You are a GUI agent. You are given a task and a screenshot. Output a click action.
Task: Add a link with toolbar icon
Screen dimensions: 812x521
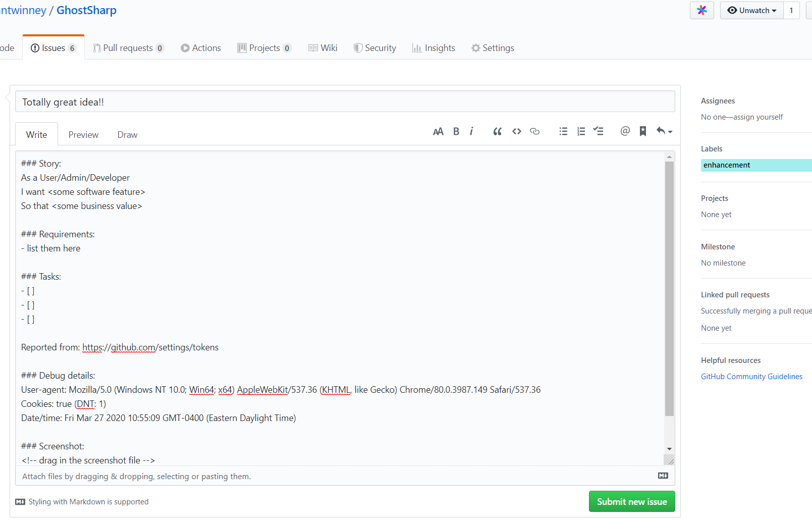[535, 132]
